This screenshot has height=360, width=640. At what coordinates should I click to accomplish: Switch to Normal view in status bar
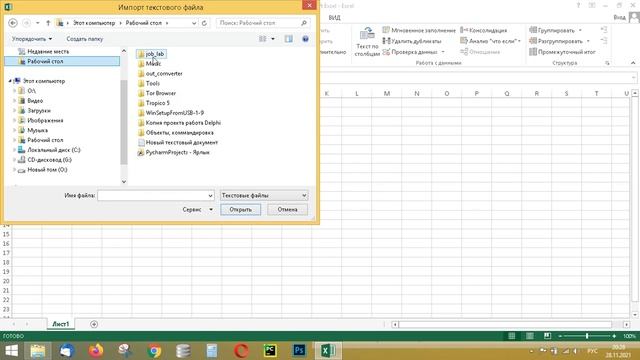(511, 336)
